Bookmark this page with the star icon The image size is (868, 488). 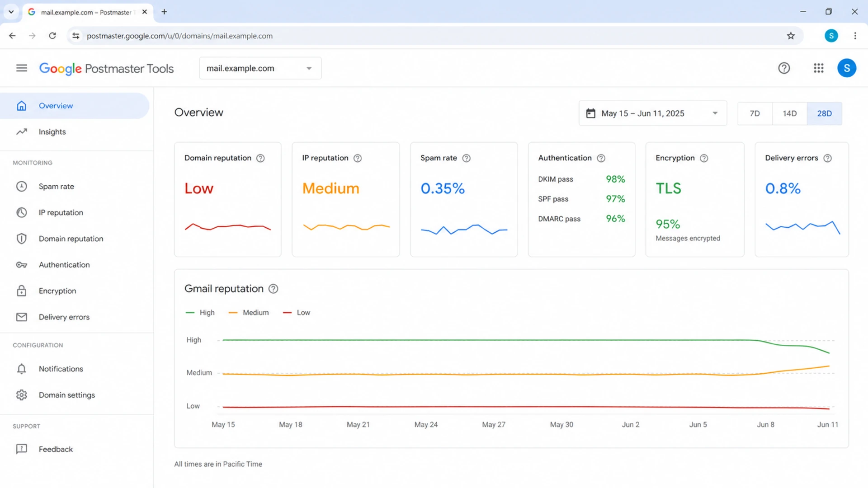[791, 36]
